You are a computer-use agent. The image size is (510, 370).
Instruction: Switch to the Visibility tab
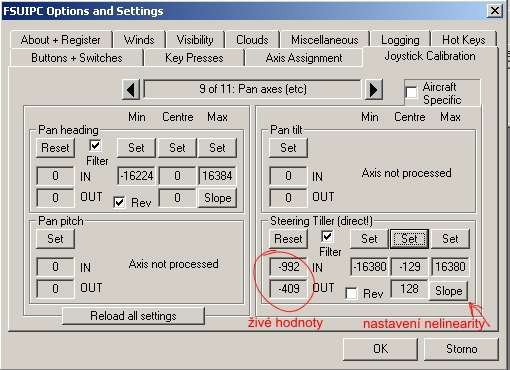click(195, 40)
